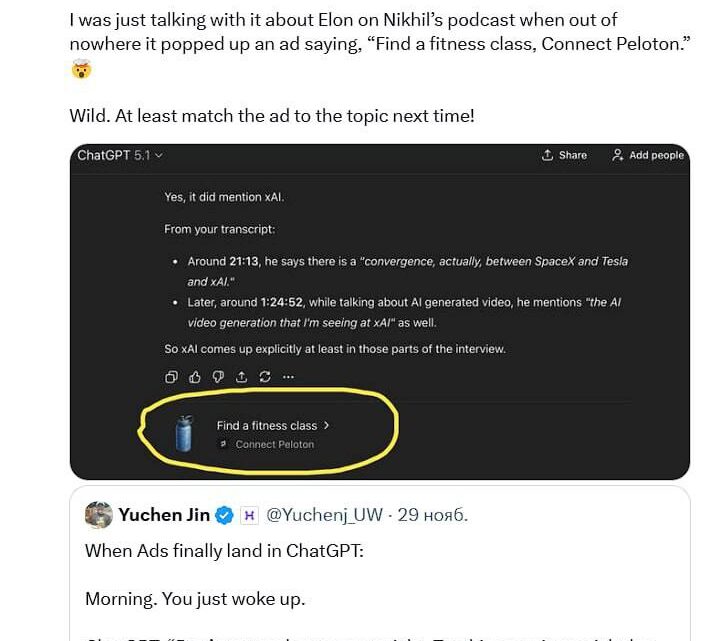Click Yuchen Jin's verified badge
This screenshot has height=641, width=706.
click(226, 516)
